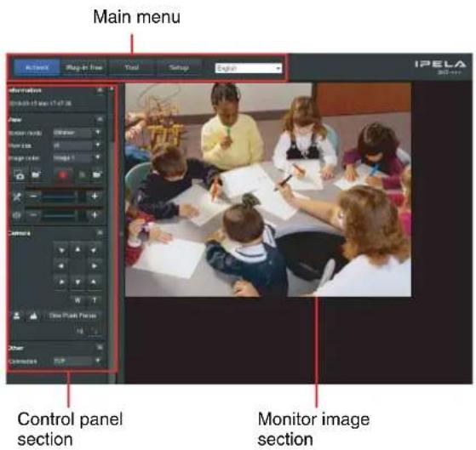Collapse the Information section
The width and height of the screenshot is (476, 450).
100,90
